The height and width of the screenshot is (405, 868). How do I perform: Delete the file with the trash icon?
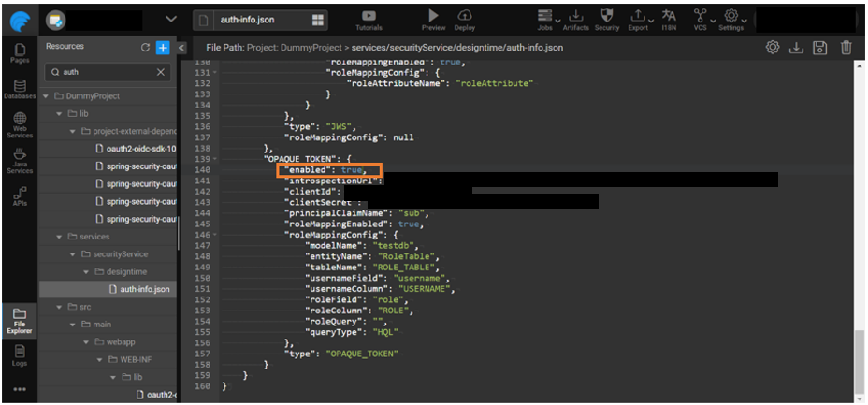846,48
